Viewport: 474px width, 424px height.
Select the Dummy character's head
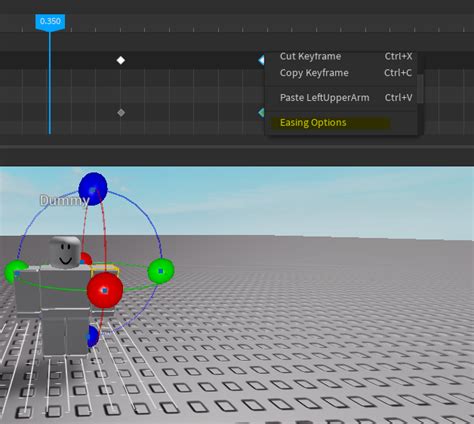point(65,253)
